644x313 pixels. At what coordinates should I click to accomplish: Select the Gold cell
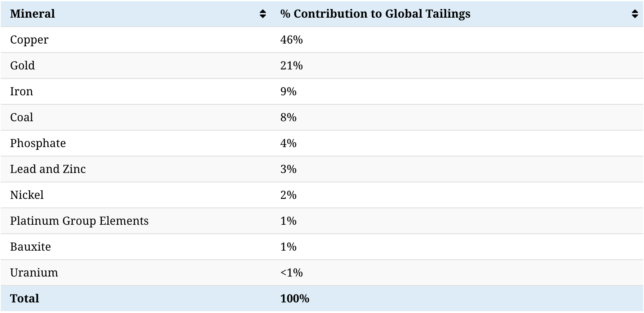pos(22,66)
